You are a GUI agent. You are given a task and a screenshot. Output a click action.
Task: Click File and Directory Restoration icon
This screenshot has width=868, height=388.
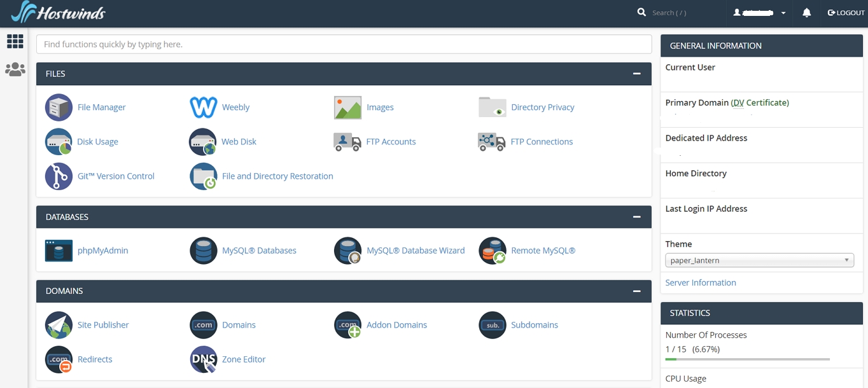pyautogui.click(x=204, y=176)
